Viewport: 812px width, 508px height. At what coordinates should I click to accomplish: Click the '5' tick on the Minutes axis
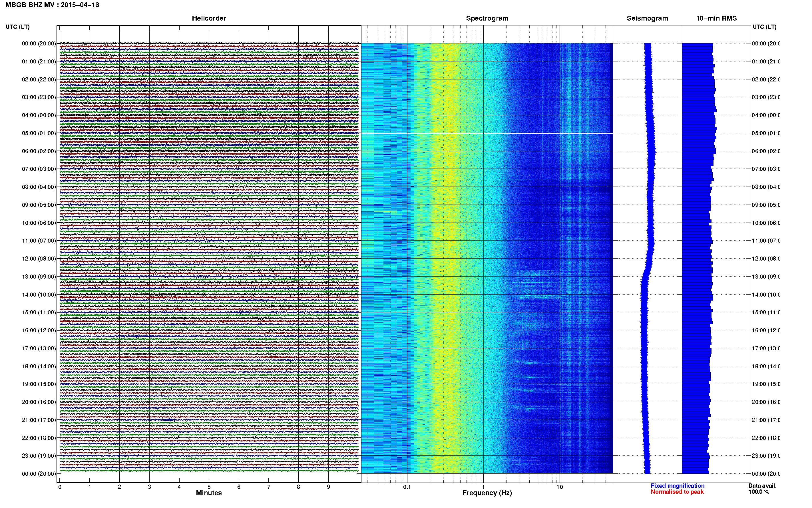point(209,487)
